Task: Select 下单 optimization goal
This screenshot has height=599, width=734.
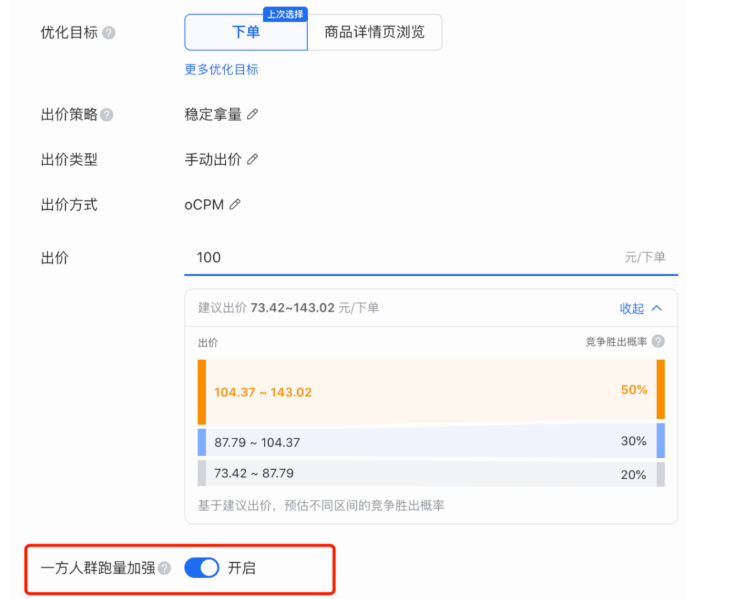Action: [x=246, y=32]
